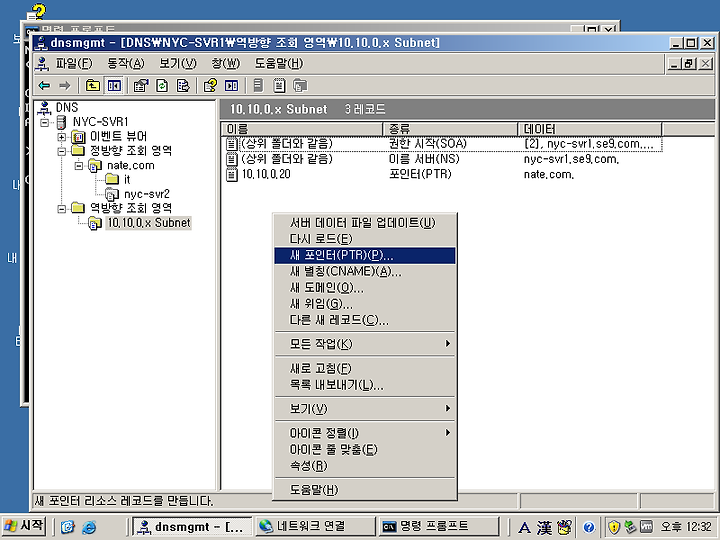The height and width of the screenshot is (540, 720).
Task: Go up one level with folder icon
Action: [x=93, y=85]
